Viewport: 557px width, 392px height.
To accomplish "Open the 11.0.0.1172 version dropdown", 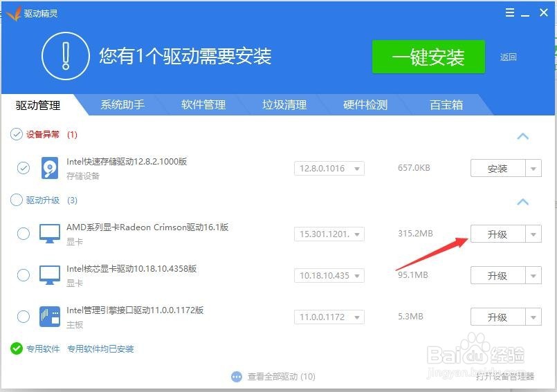I will pyautogui.click(x=329, y=317).
